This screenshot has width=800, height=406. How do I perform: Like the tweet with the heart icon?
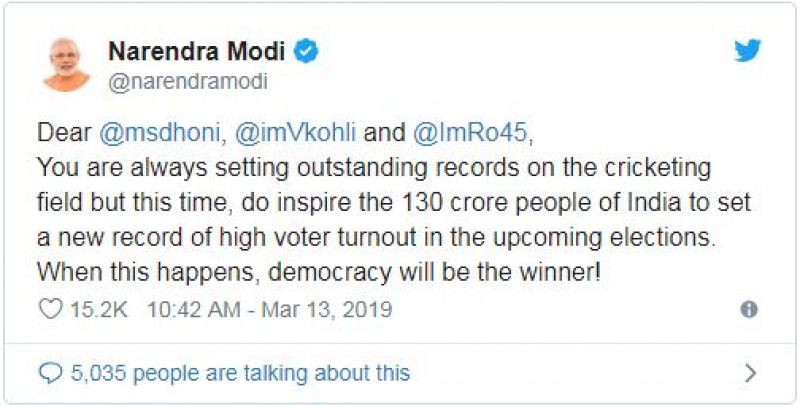tap(49, 310)
